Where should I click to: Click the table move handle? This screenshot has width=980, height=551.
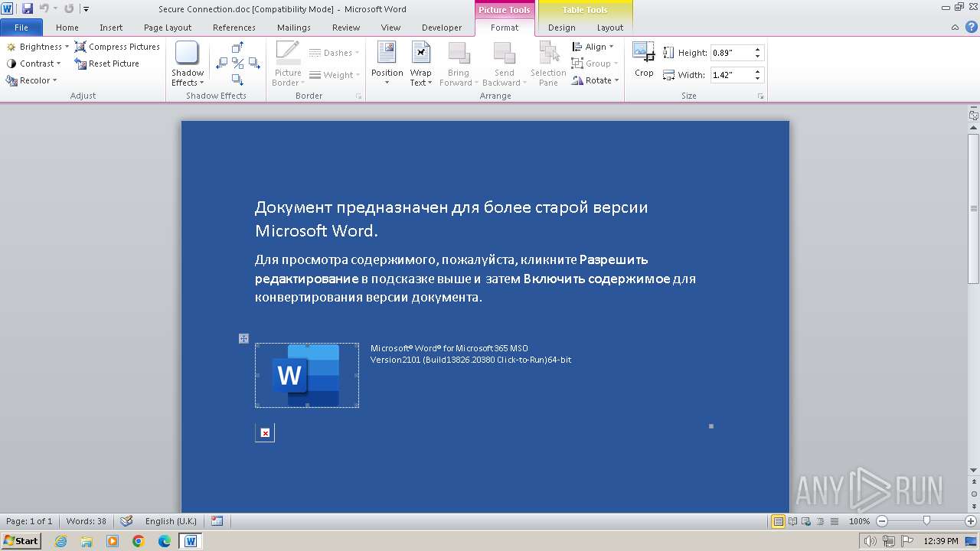243,338
